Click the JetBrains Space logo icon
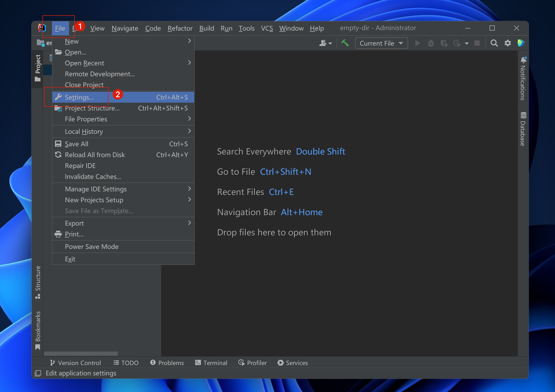This screenshot has width=555, height=392. click(x=521, y=43)
